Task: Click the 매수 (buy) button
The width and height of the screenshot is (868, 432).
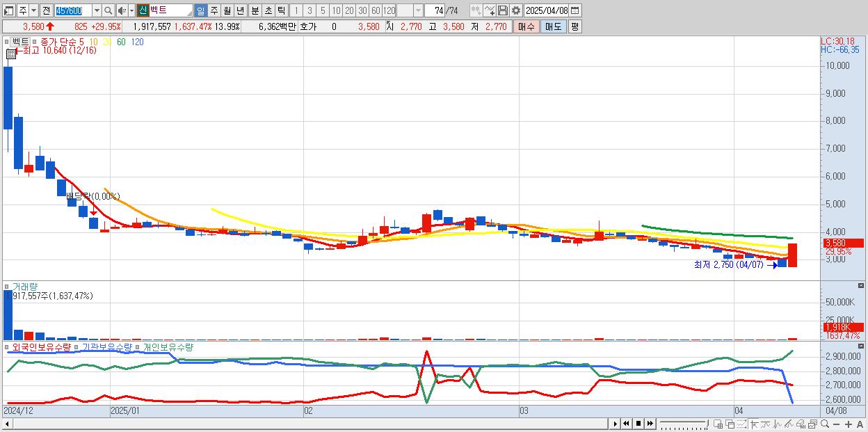Action: pos(527,26)
